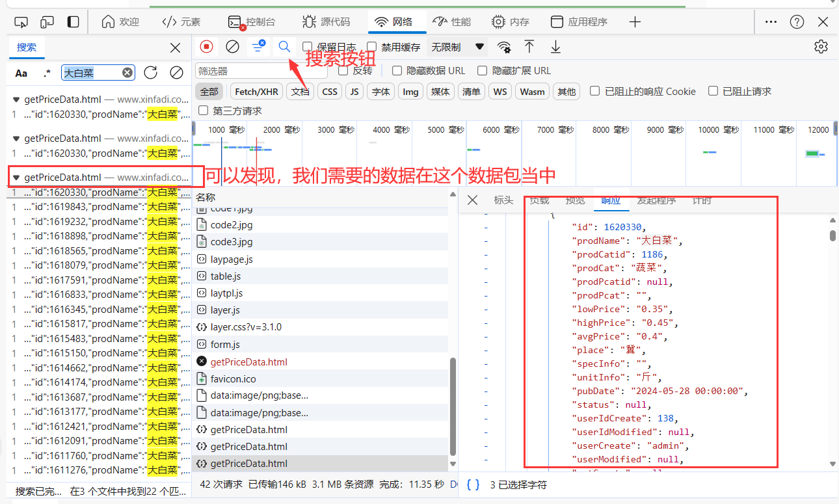Collapse the third getPriceData.html result group
This screenshot has width=839, height=504.
point(16,178)
